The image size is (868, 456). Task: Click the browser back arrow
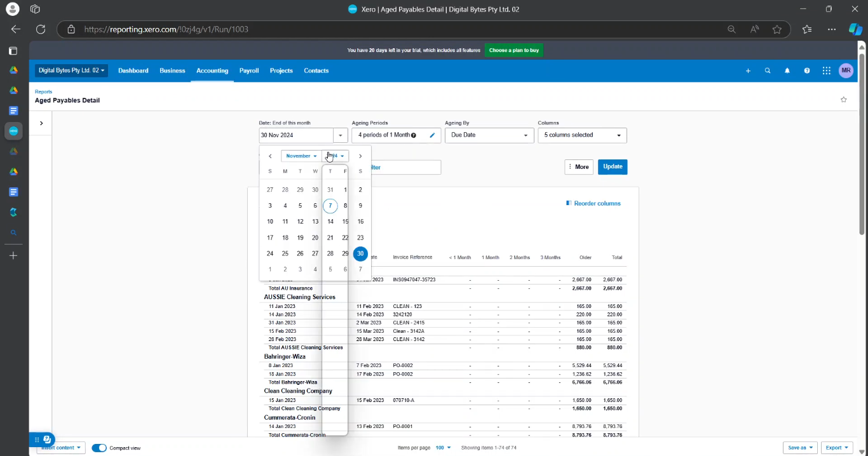pyautogui.click(x=16, y=29)
